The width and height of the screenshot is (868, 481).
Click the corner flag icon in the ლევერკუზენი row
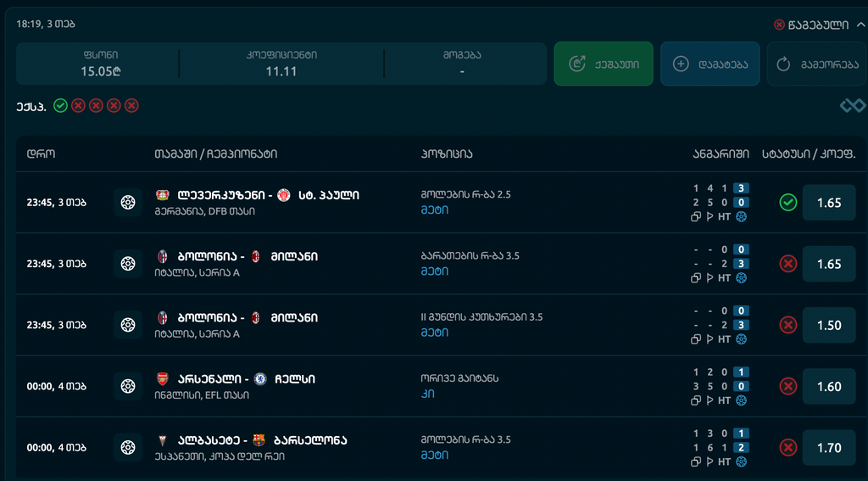pos(710,216)
